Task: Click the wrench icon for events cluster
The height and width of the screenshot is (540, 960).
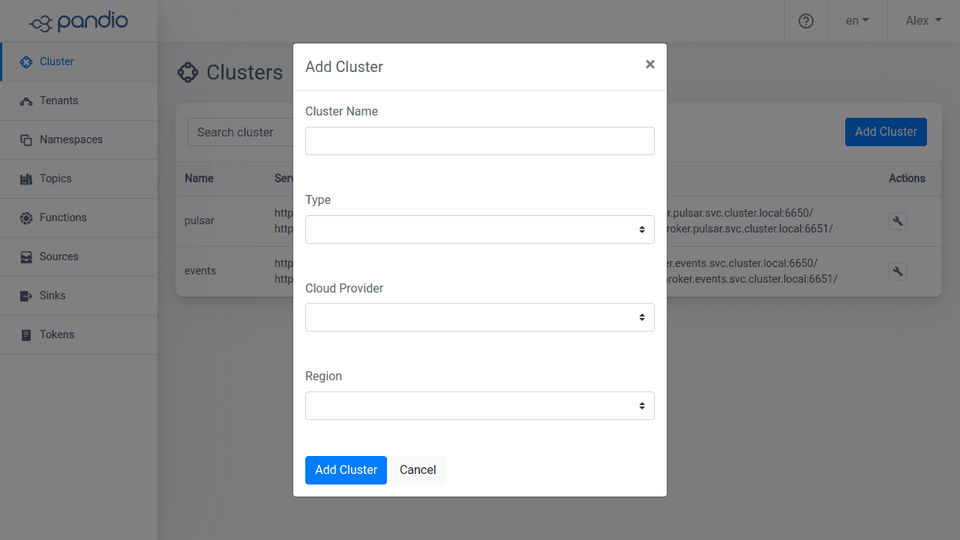Action: coord(898,271)
